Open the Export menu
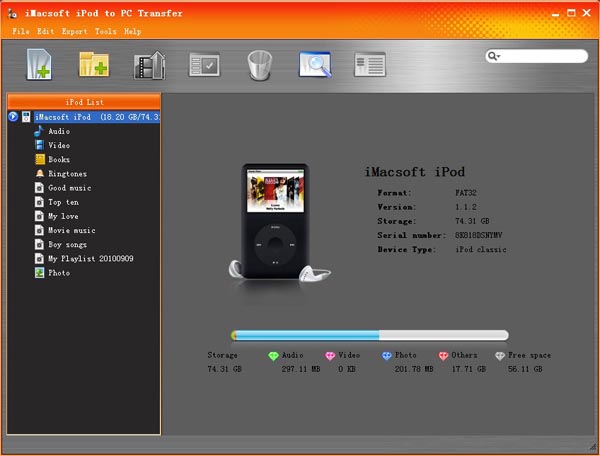This screenshot has height=456, width=600. (x=75, y=31)
